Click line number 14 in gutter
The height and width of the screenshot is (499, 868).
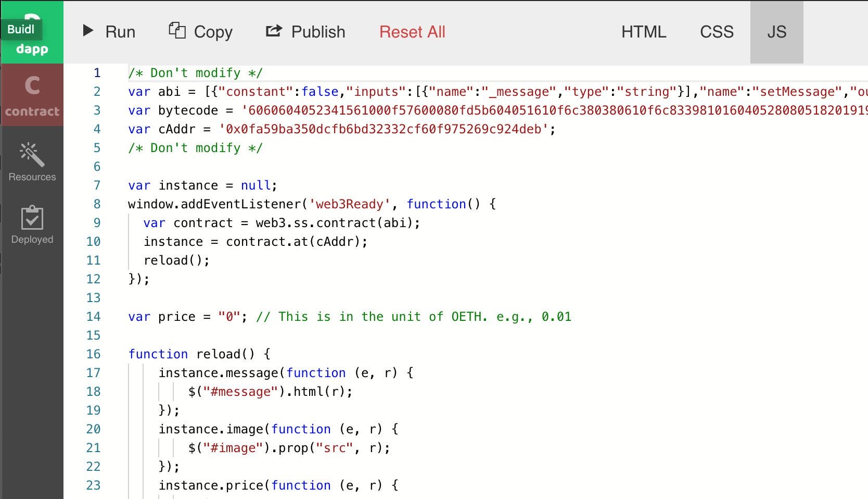coord(93,317)
